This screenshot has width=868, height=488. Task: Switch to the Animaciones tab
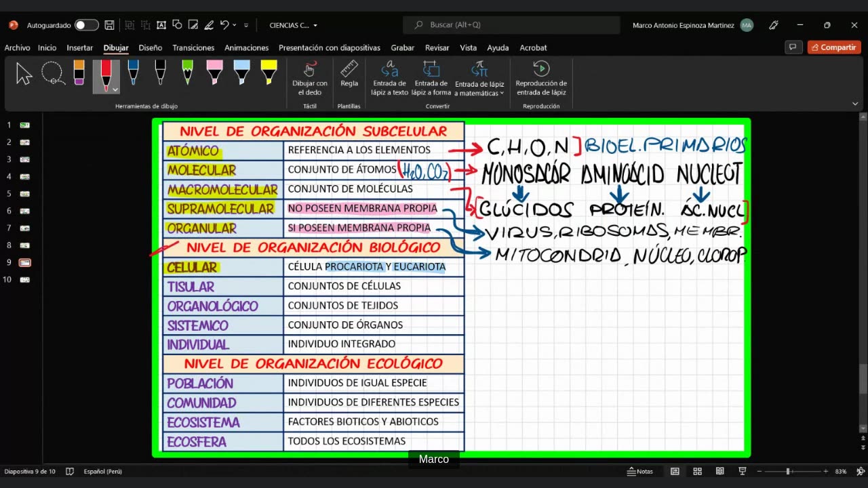tap(247, 47)
